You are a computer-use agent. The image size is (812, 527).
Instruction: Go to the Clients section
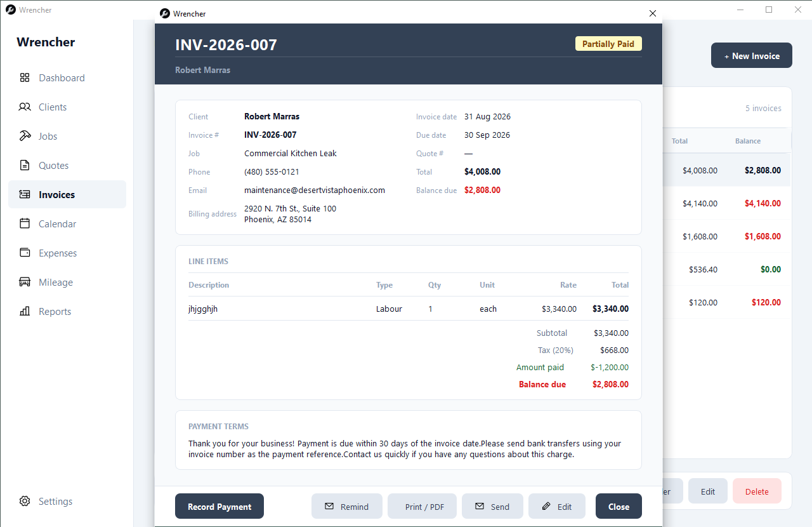67,107
